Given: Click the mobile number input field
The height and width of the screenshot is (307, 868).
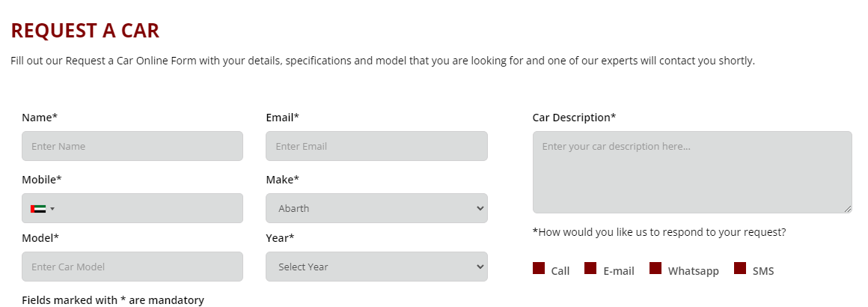Looking at the screenshot, I should 150,208.
